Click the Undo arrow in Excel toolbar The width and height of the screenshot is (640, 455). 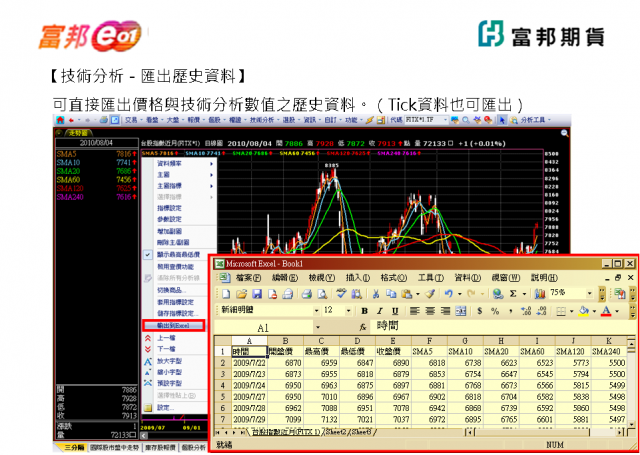449,293
